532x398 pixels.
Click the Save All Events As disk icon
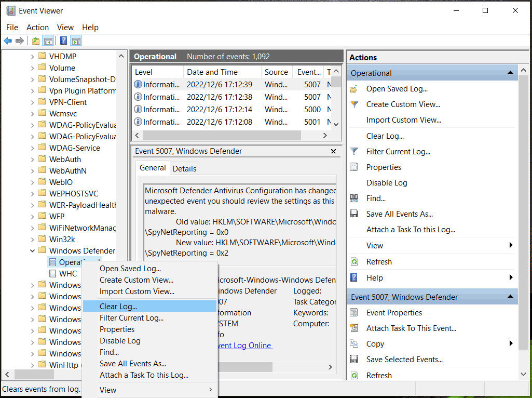coord(354,214)
